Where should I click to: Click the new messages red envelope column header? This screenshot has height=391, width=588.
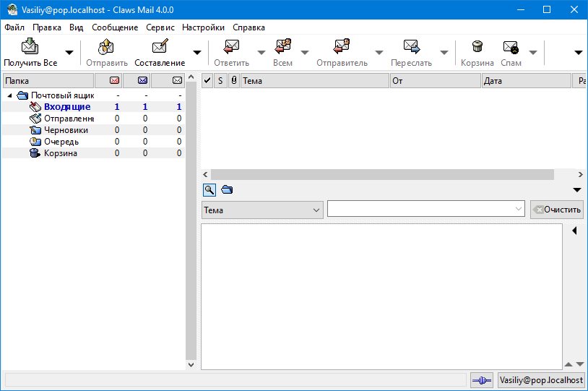tap(109, 81)
